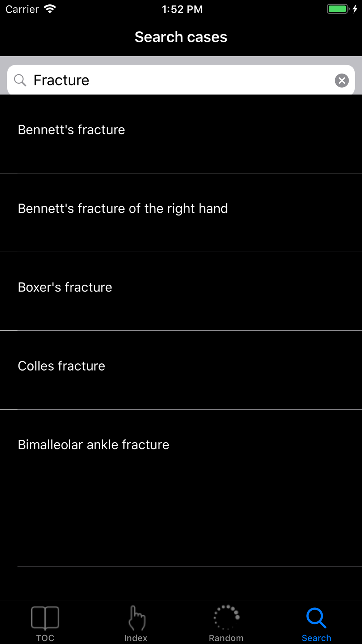The image size is (362, 644).
Task: Tap the battery indicator icon
Action: (x=338, y=9)
